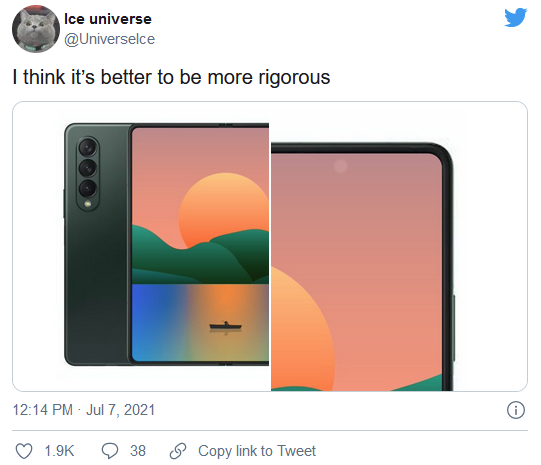This screenshot has width=541, height=465.
Task: Open the folded green phone image
Action: pos(167,244)
